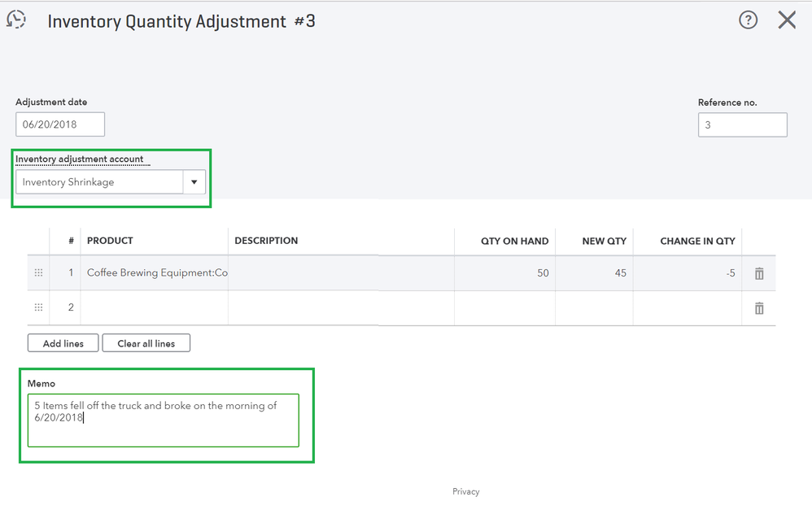812x523 pixels.
Task: Delete empty line 2 with trash icon
Action: [759, 308]
